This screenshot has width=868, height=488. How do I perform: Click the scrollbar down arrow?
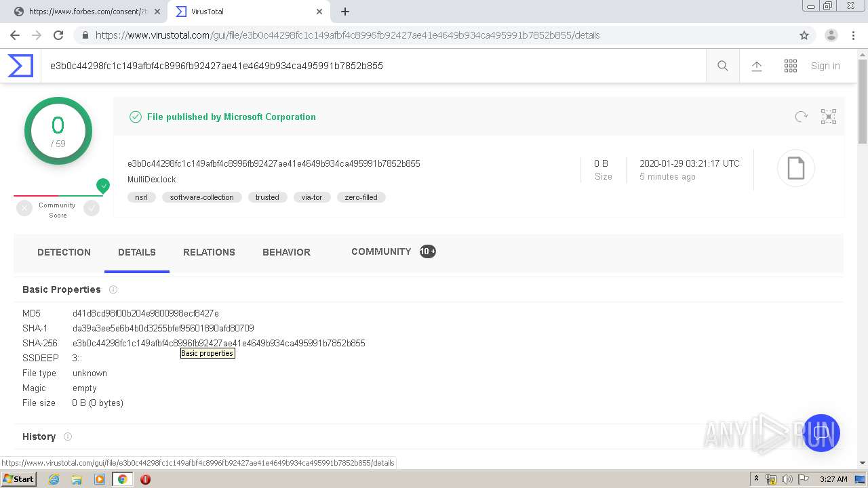(x=863, y=463)
